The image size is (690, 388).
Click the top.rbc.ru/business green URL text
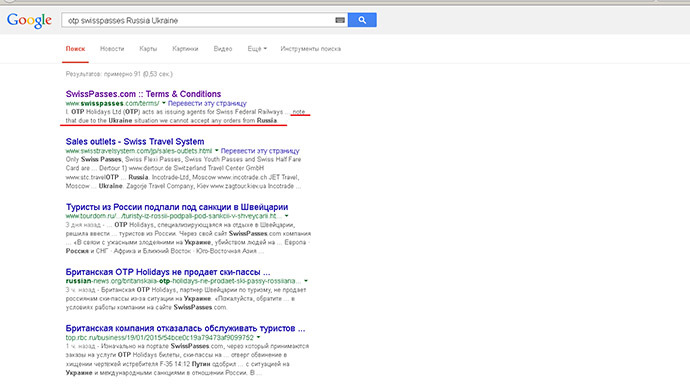tap(160, 337)
